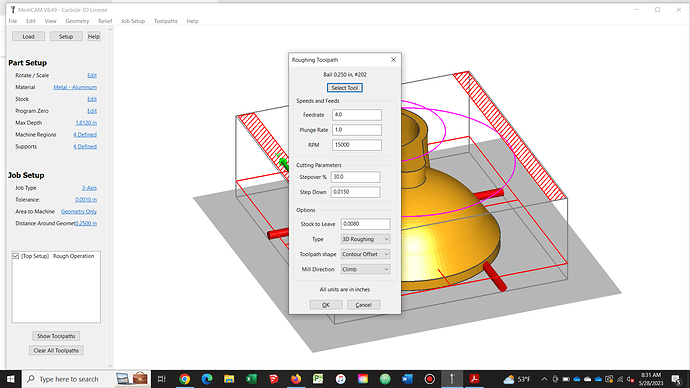This screenshot has width=690, height=388.
Task: Click the Select Tool button
Action: tap(345, 88)
